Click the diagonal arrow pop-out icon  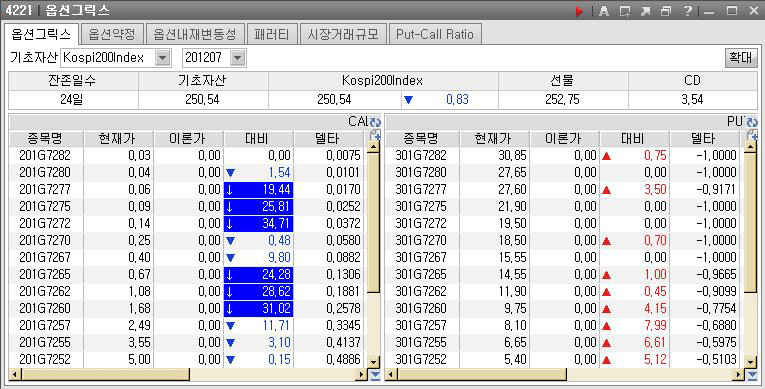(645, 11)
